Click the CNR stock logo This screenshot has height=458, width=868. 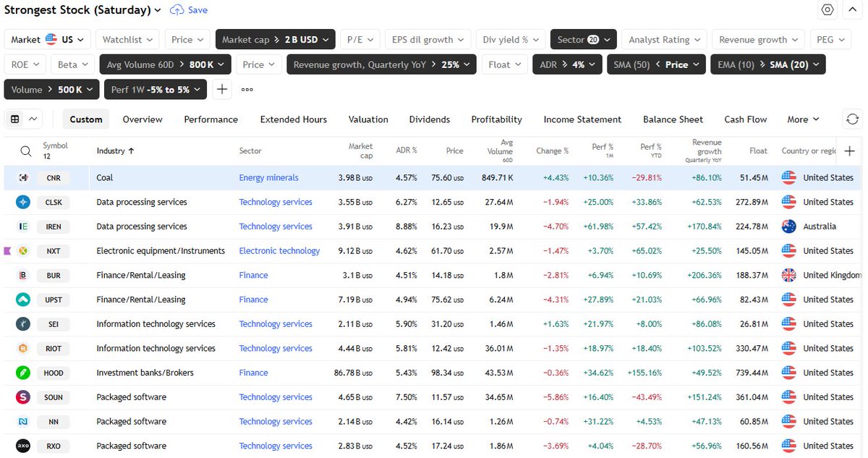pyautogui.click(x=24, y=178)
